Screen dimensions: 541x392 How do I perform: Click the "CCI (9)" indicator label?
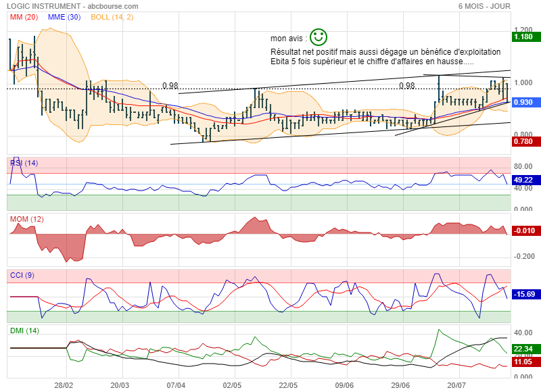click(x=22, y=275)
